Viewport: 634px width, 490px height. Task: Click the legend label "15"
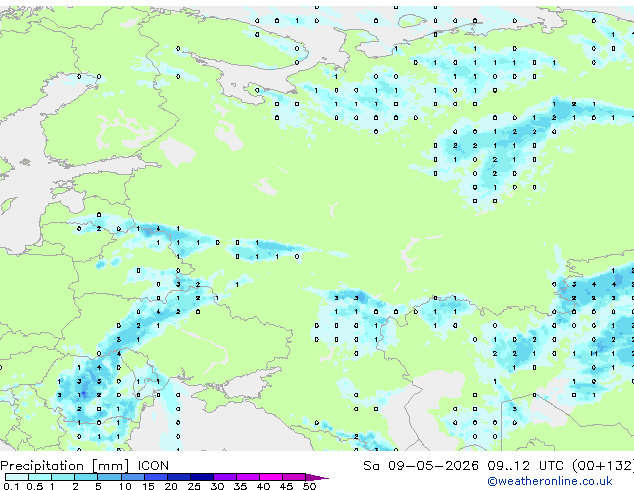148,486
